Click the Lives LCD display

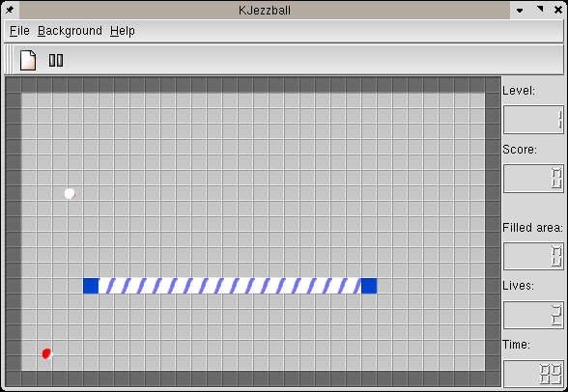tap(533, 315)
